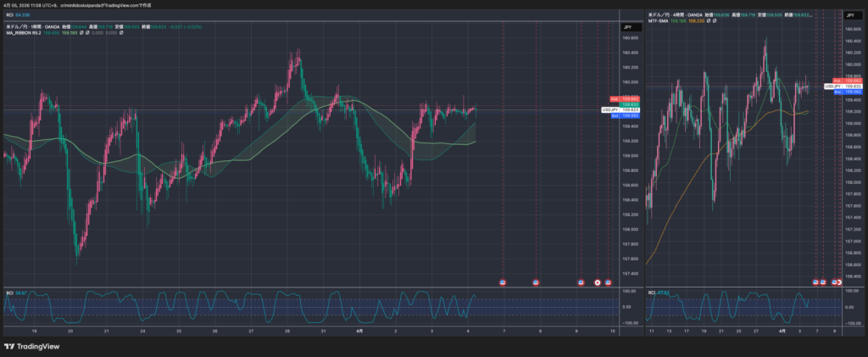Click the Japan flag event marker in left chart
Viewport: 868px width, 357px height.
(x=598, y=282)
